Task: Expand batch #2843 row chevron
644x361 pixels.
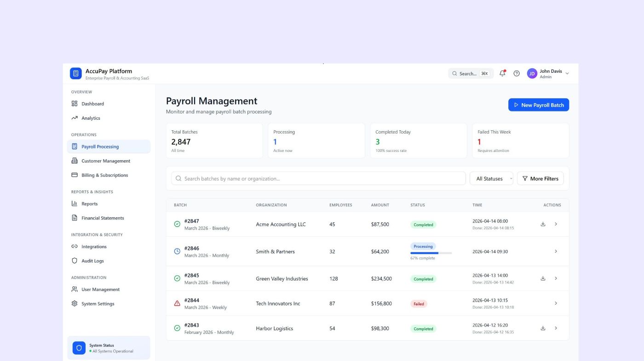Action: click(x=556, y=328)
